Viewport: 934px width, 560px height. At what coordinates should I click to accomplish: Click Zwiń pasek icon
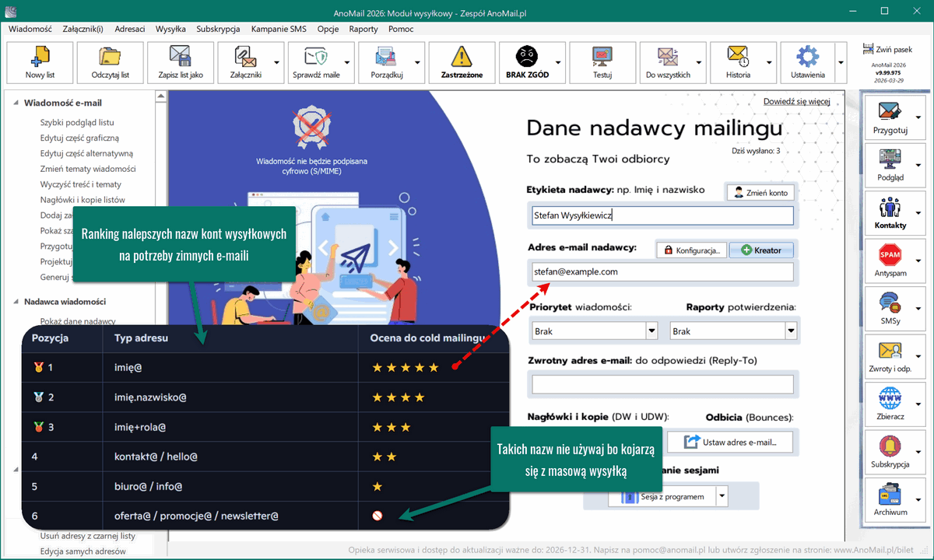[x=869, y=49]
